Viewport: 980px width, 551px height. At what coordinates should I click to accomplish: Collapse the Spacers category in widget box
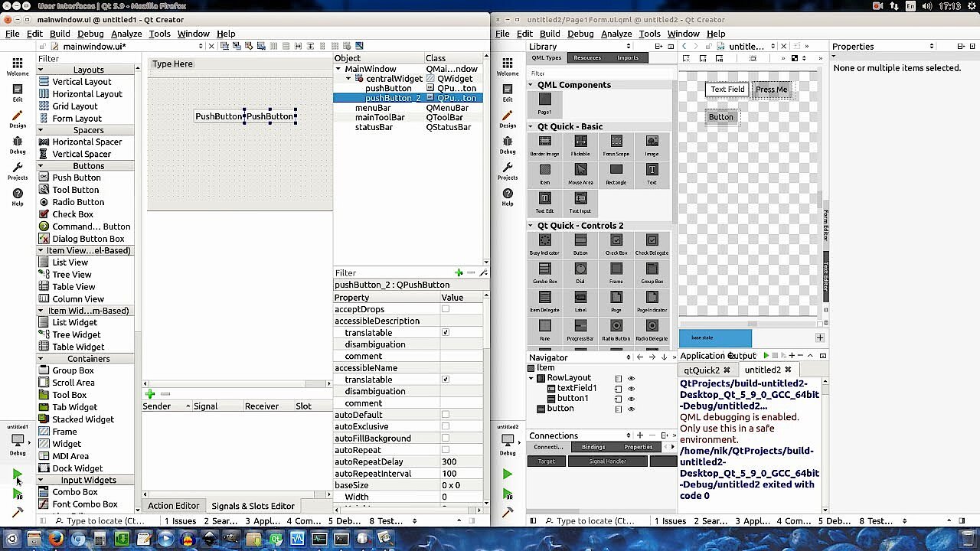(41, 130)
